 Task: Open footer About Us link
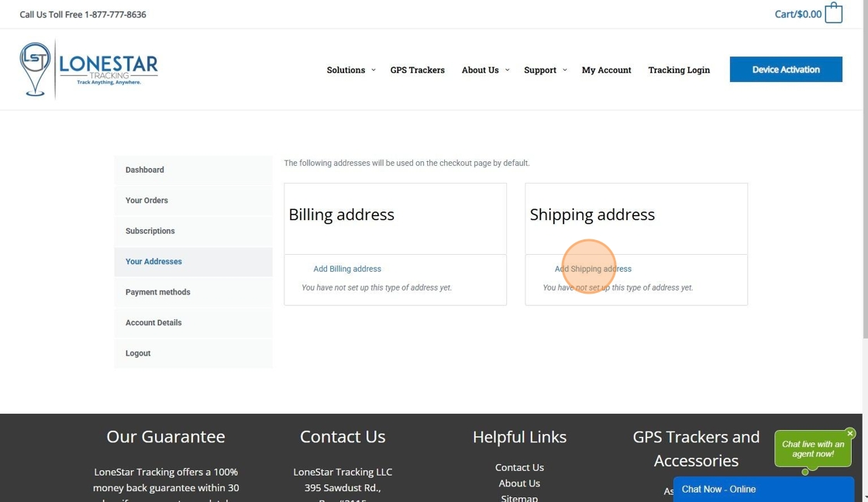click(519, 483)
